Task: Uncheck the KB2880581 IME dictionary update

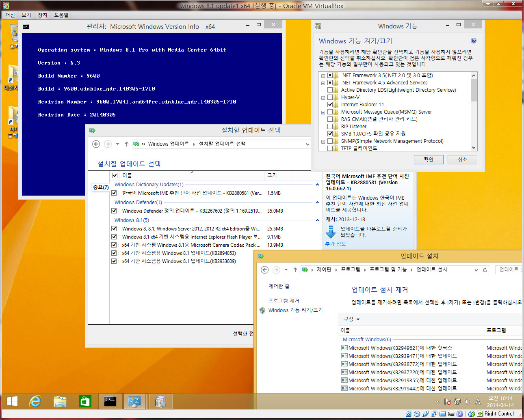Action: (x=114, y=193)
